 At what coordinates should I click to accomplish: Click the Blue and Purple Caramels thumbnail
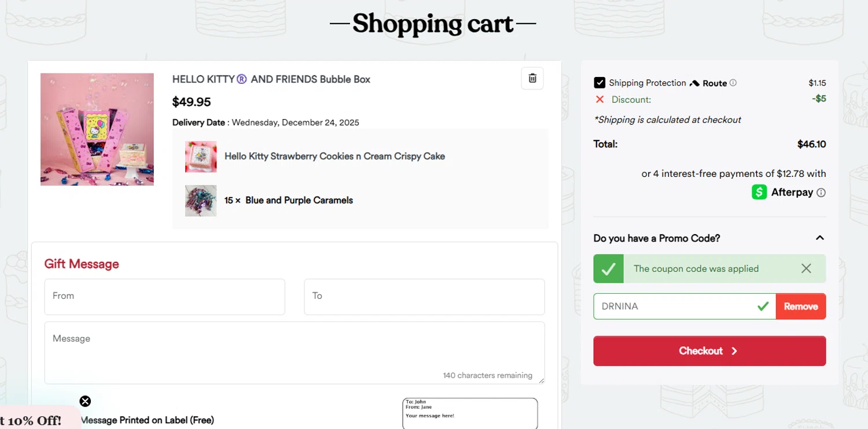pos(201,201)
